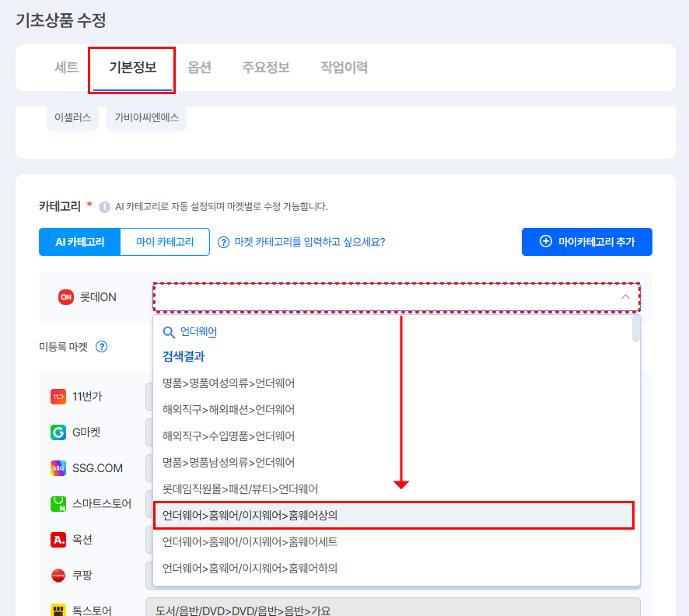
Task: Open the 작업이력 tab
Action: 344,67
